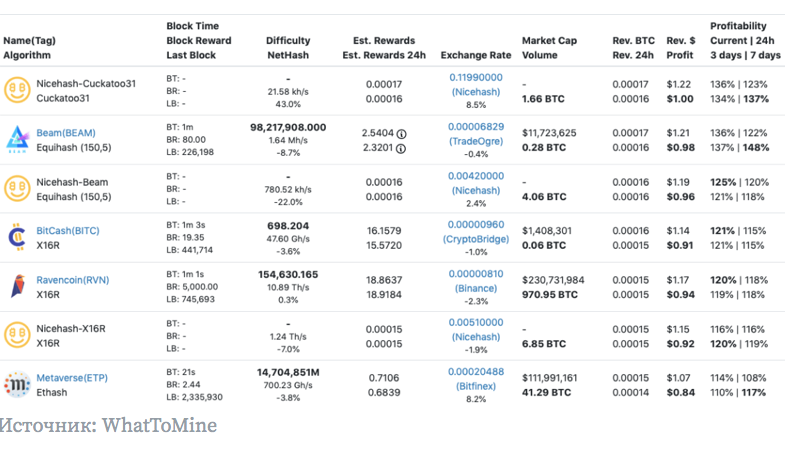Click the Nicehash-Beam bitcoin icon
Screen dimensions: 785x451
pos(16,188)
